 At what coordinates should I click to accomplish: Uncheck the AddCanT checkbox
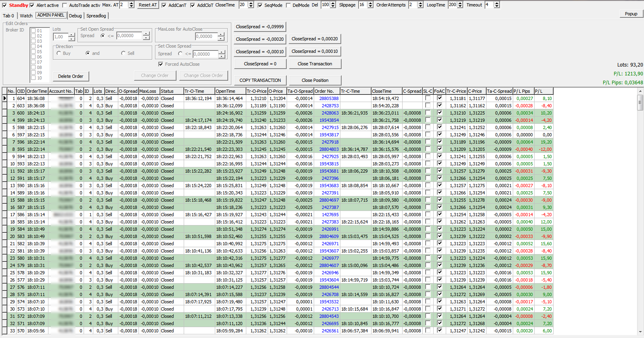(164, 5)
